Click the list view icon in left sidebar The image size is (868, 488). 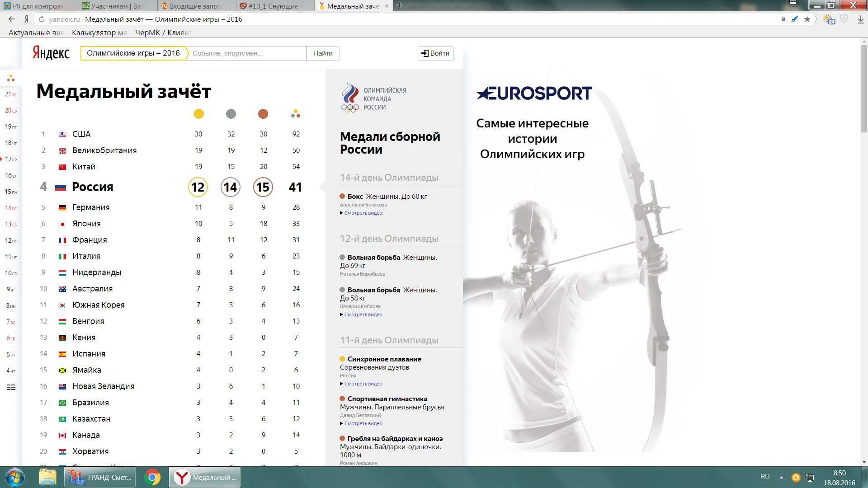[11, 387]
